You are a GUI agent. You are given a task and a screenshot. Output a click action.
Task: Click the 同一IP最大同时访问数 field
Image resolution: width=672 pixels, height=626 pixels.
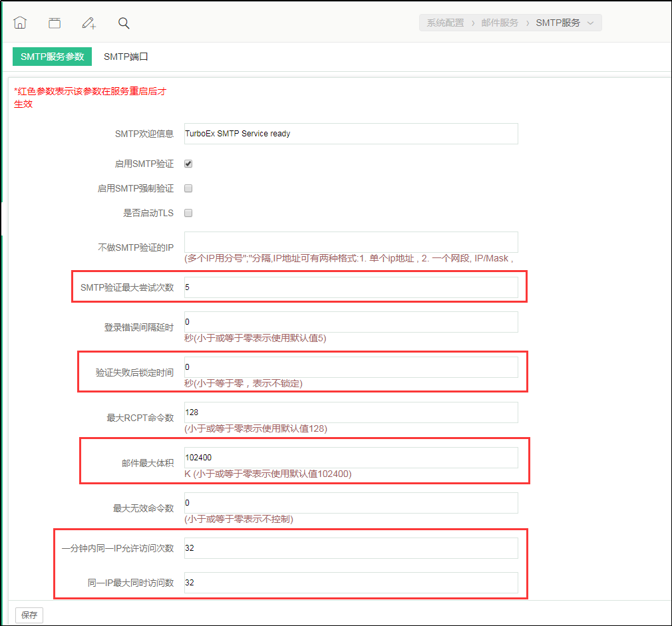pos(351,583)
